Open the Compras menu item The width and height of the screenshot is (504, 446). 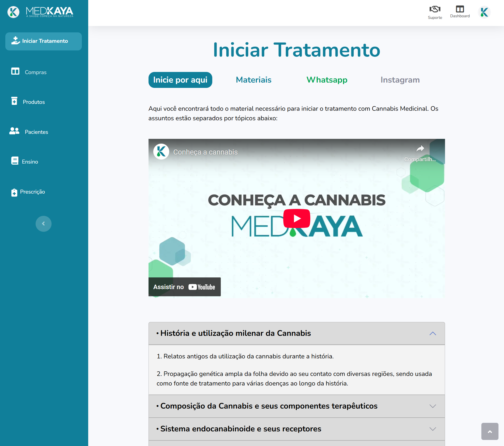pyautogui.click(x=36, y=72)
